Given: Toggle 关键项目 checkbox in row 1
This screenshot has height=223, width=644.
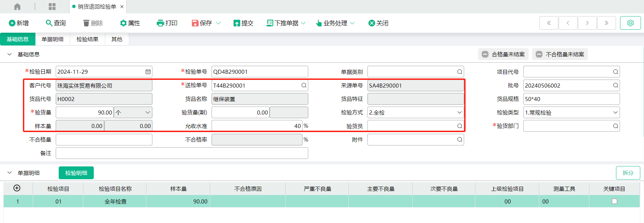Looking at the screenshot, I should (614, 201).
